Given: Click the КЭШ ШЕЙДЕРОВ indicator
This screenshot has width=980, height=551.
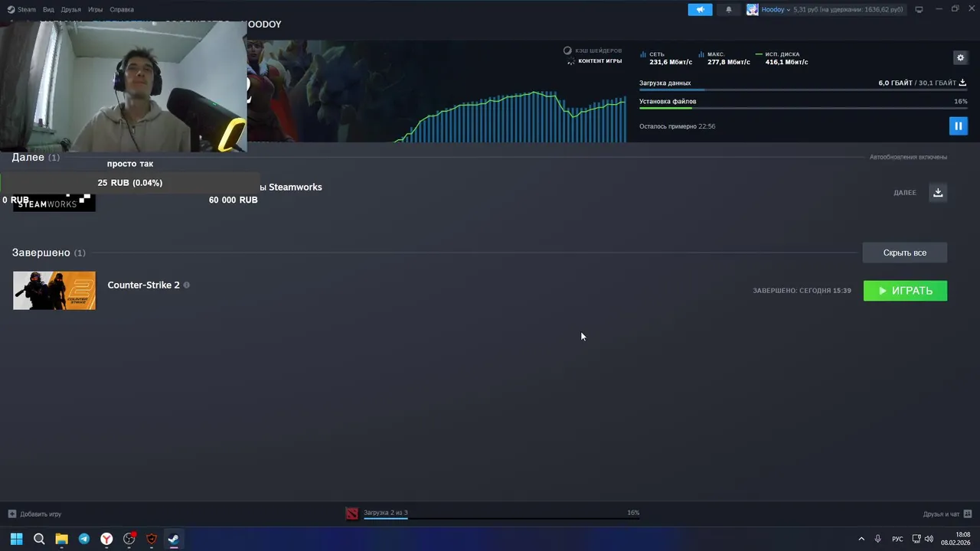Looking at the screenshot, I should pyautogui.click(x=593, y=51).
